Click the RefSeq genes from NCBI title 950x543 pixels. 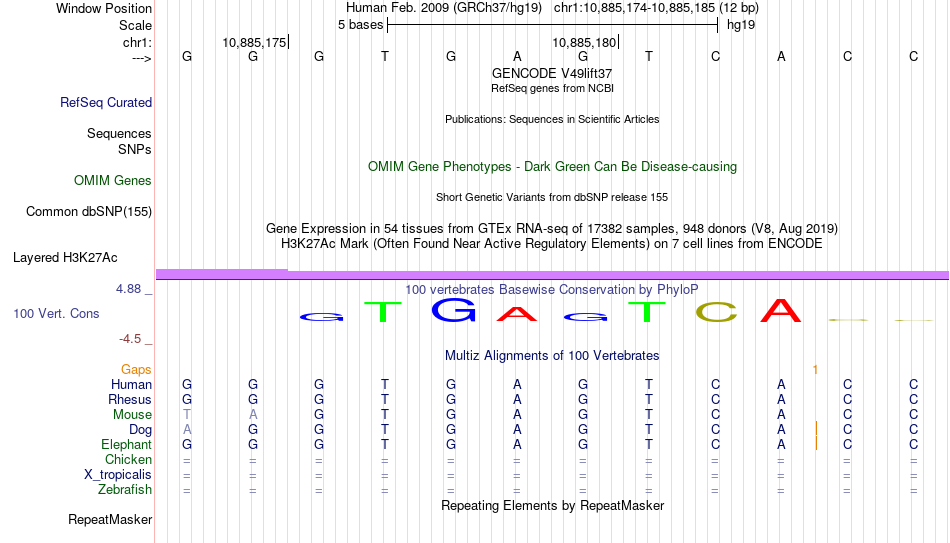tap(552, 88)
